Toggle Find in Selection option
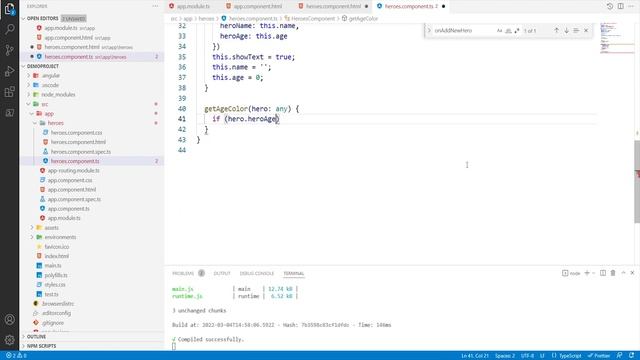This screenshot has width=640, height=360. [576, 31]
